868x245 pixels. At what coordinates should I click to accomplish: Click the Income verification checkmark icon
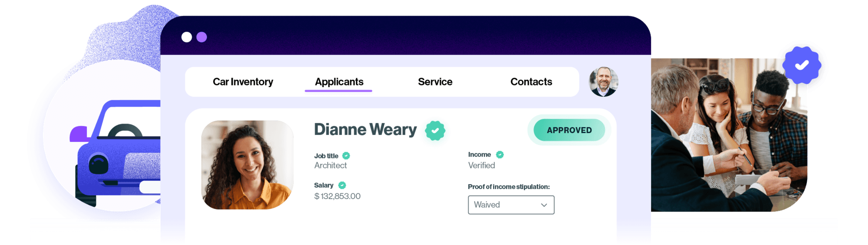(x=500, y=154)
